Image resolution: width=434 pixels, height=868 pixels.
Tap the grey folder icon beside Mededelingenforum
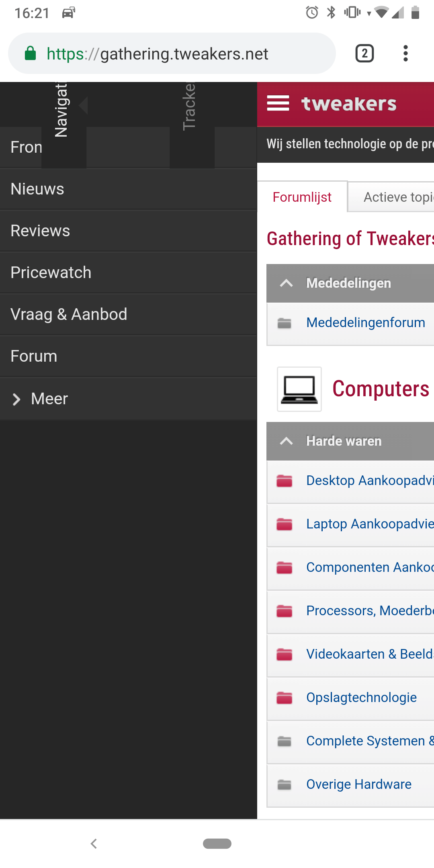[x=285, y=323]
